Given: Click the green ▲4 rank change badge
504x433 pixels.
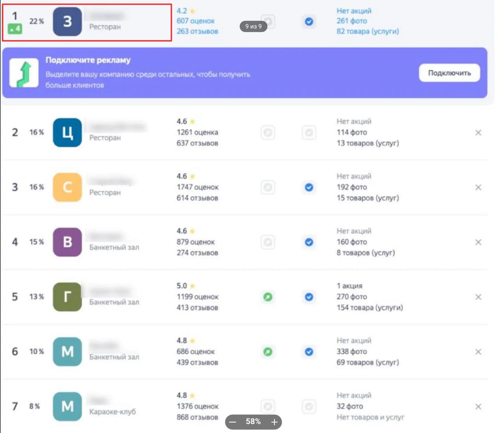Looking at the screenshot, I should [x=15, y=29].
